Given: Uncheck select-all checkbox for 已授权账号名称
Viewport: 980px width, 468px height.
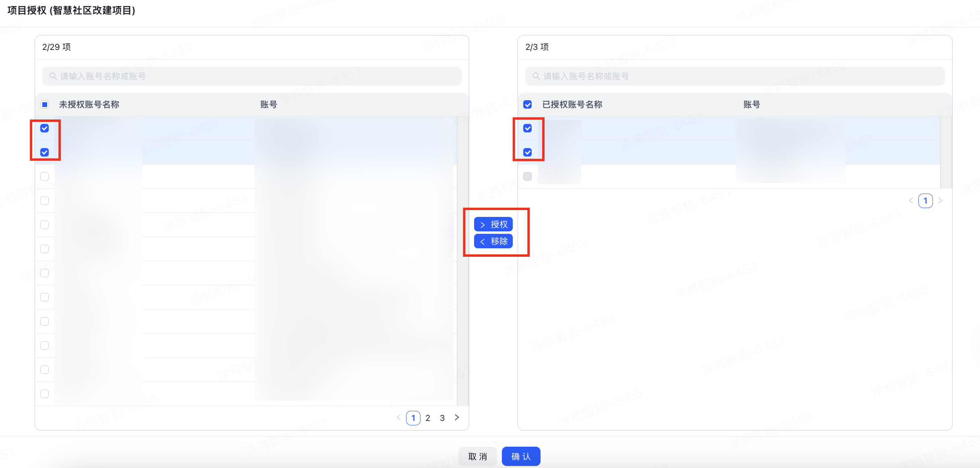Looking at the screenshot, I should pyautogui.click(x=528, y=105).
